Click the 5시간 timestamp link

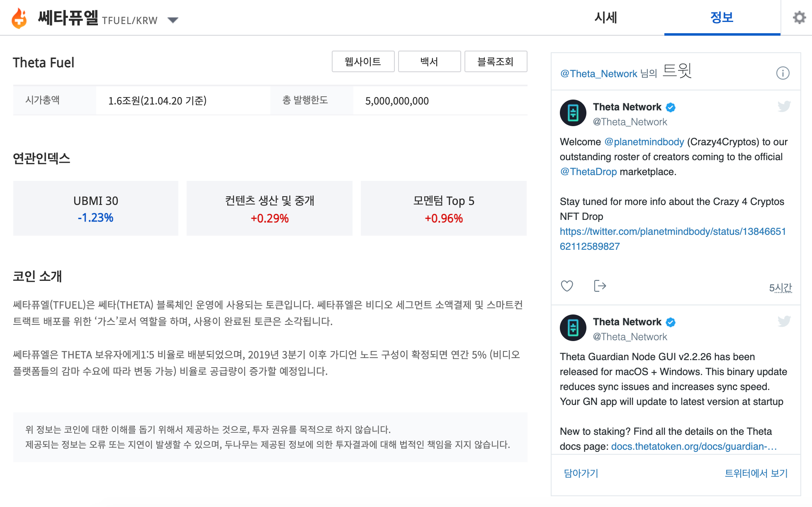pyautogui.click(x=780, y=288)
